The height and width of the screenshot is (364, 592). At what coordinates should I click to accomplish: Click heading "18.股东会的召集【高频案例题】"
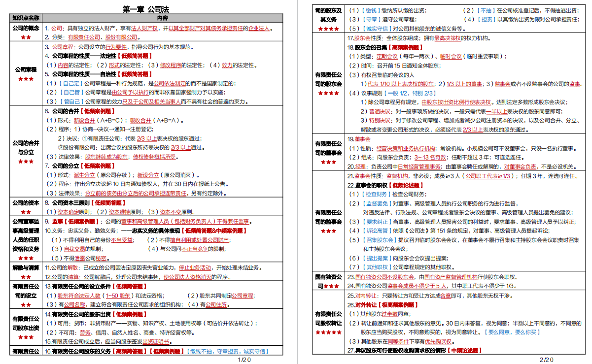point(385,47)
